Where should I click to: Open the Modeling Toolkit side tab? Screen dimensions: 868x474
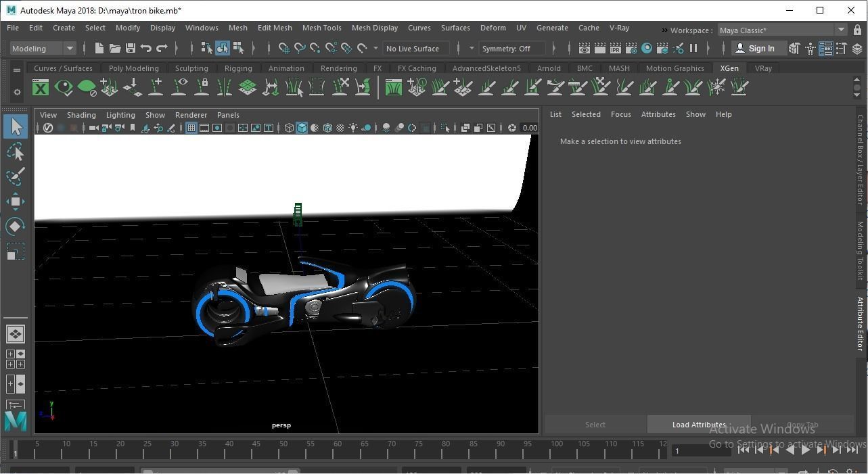pyautogui.click(x=860, y=251)
